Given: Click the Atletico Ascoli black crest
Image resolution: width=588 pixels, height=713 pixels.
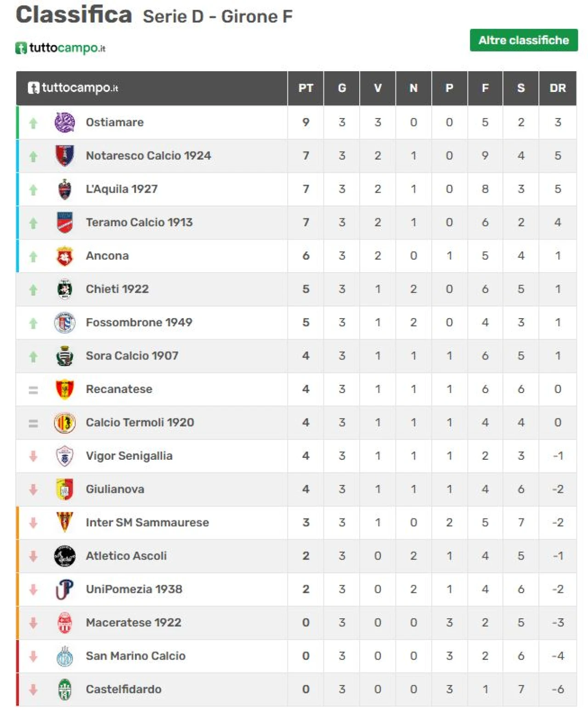Looking at the screenshot, I should (x=64, y=556).
